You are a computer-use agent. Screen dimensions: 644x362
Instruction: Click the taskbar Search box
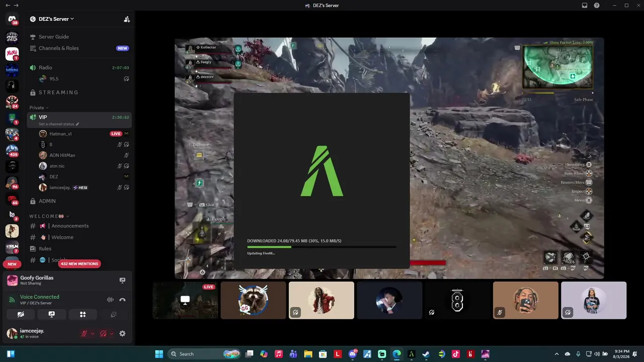click(x=204, y=354)
